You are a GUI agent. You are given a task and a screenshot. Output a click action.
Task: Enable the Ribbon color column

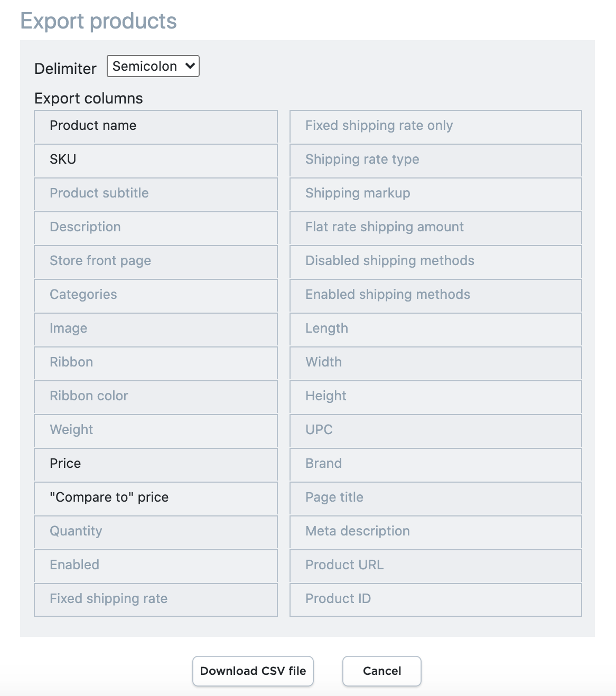(156, 397)
